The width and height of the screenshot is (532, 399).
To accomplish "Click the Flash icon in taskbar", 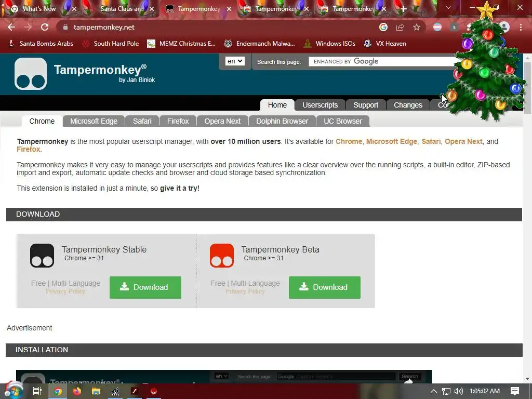I will tap(135, 391).
